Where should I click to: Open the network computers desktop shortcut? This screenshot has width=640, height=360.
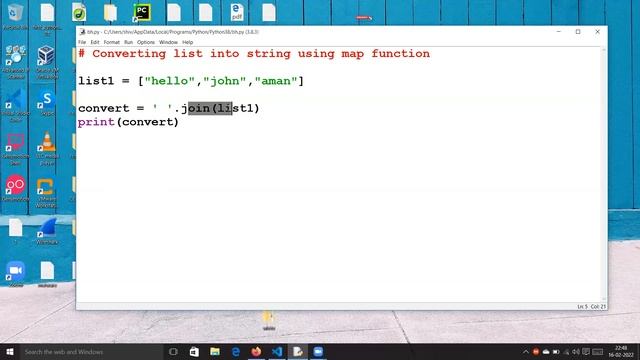(15, 56)
